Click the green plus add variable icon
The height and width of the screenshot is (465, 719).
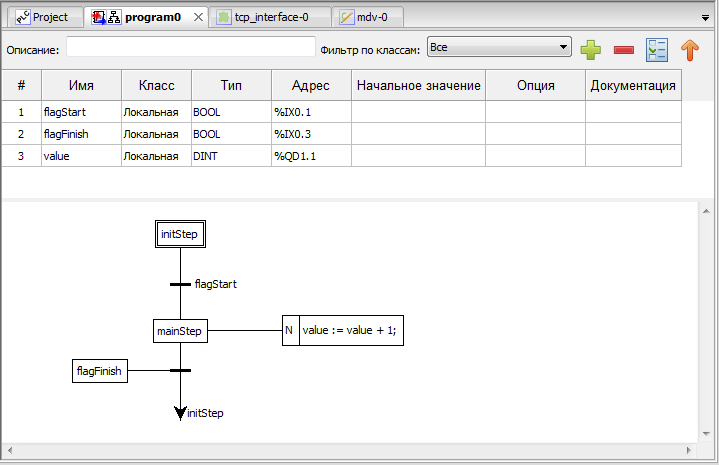pos(591,49)
